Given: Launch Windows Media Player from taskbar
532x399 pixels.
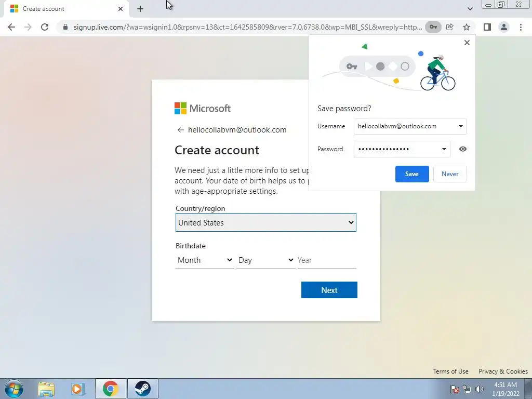Looking at the screenshot, I should click(78, 389).
